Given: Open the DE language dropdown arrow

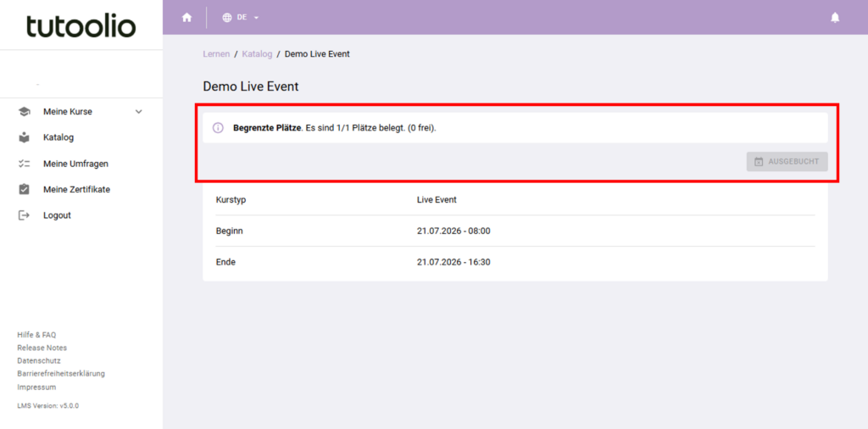Looking at the screenshot, I should pyautogui.click(x=256, y=18).
